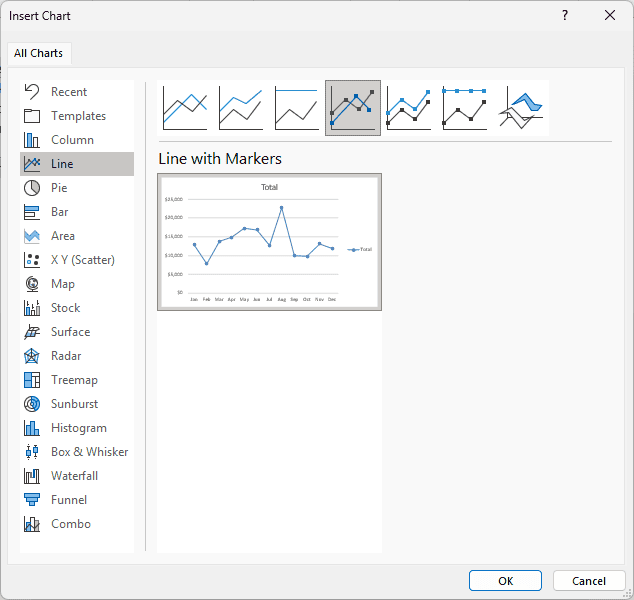Close the Insert Chart dialog
634x600 pixels.
pyautogui.click(x=610, y=15)
